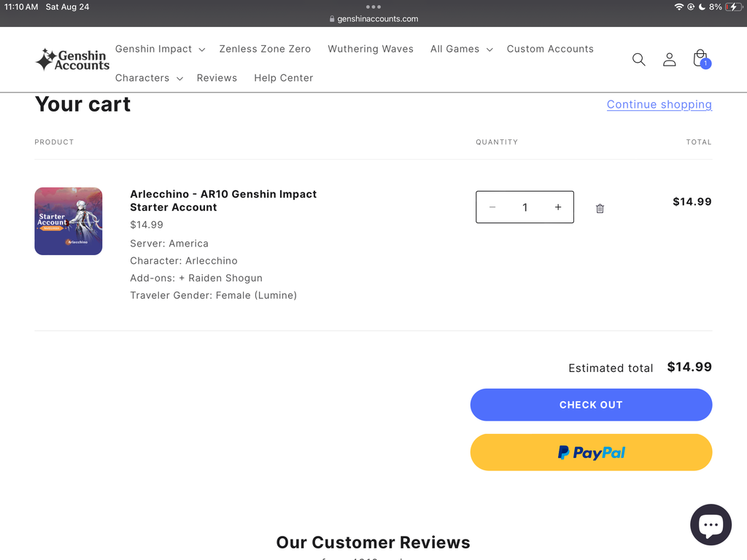Open the Reviews page
The width and height of the screenshot is (747, 560).
[217, 78]
